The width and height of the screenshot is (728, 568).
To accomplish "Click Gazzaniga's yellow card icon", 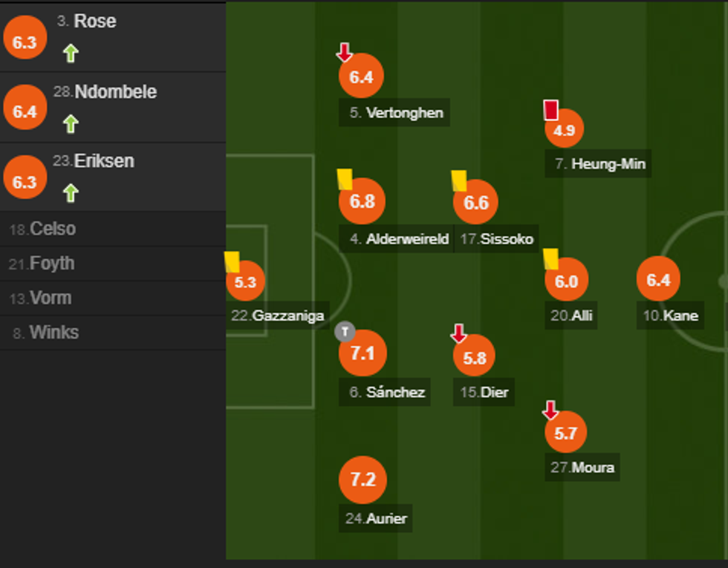I will click(232, 261).
